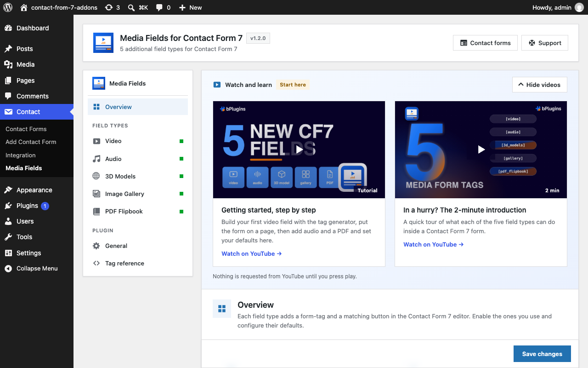The image size is (588, 368).
Task: Open the ⌘K search command palette
Action: (x=138, y=7)
